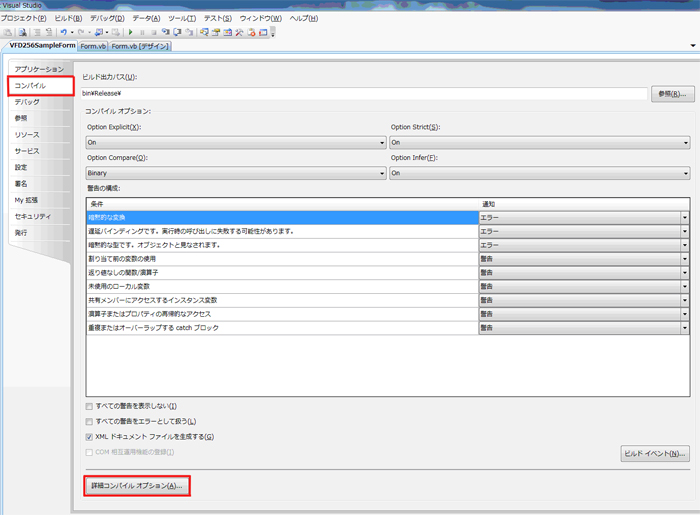This screenshot has width=700, height=515.
Task: Select the 参照 side tab
Action: [39, 118]
